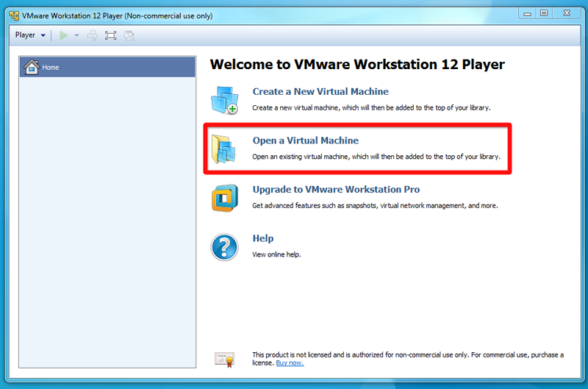The image size is (588, 389).
Task: Click the 'Welcome to VMware Workstation 12 Player' heading
Action: click(357, 65)
